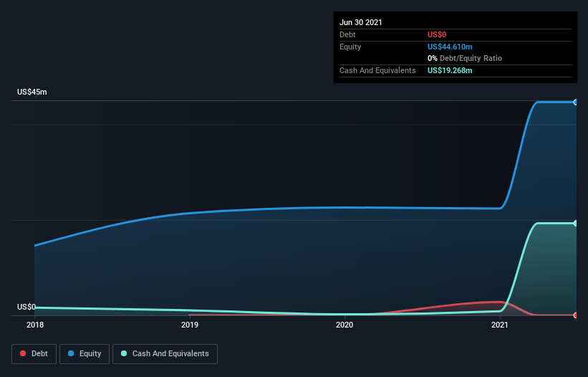The width and height of the screenshot is (588, 377).
Task: Click the 0% Debt/Equity Ratio text
Action: [465, 58]
